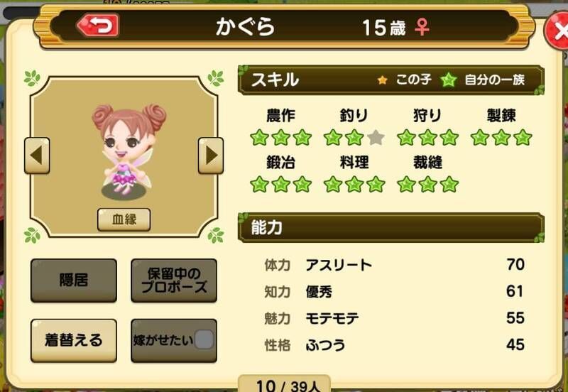Click the 着替える change clothes button
568x392 pixels.
coord(74,341)
